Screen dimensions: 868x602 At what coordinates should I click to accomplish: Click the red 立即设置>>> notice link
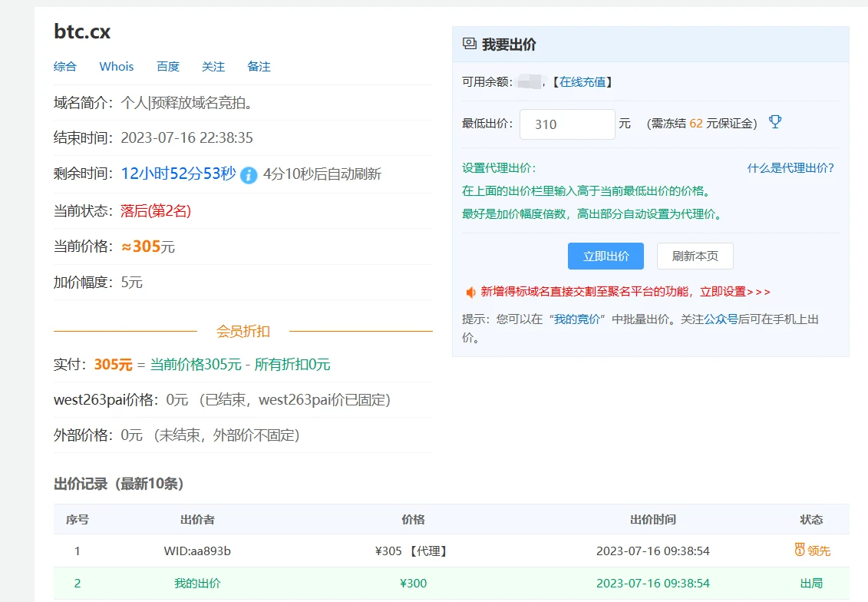[x=734, y=292]
